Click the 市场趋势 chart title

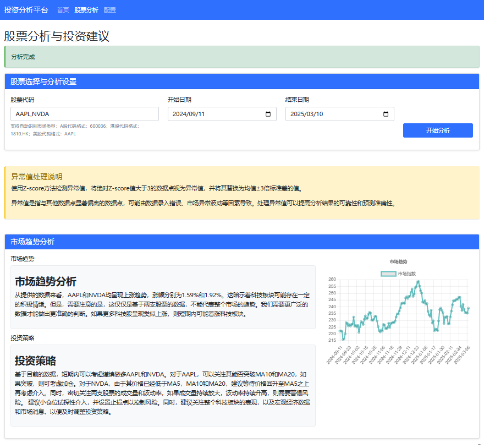pyautogui.click(x=398, y=261)
